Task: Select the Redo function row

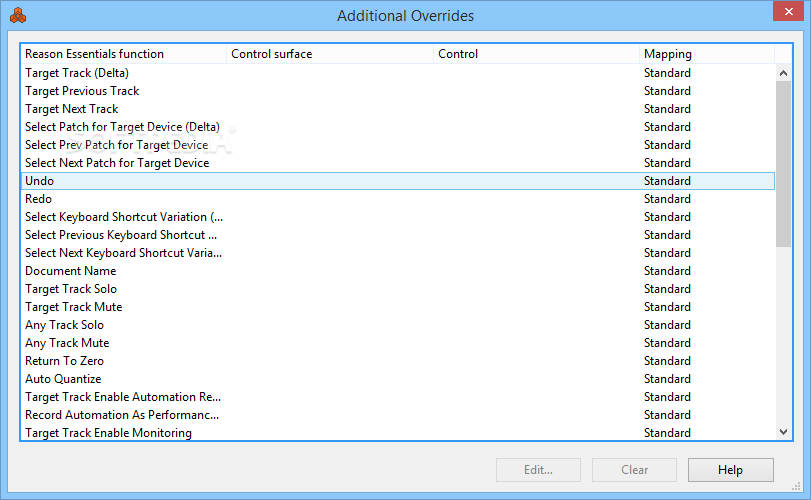Action: coord(398,199)
